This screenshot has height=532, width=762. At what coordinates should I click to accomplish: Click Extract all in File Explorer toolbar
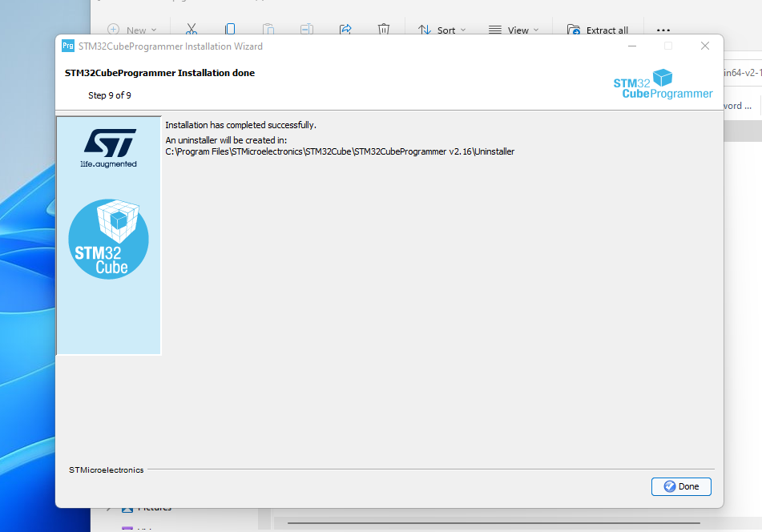598,30
